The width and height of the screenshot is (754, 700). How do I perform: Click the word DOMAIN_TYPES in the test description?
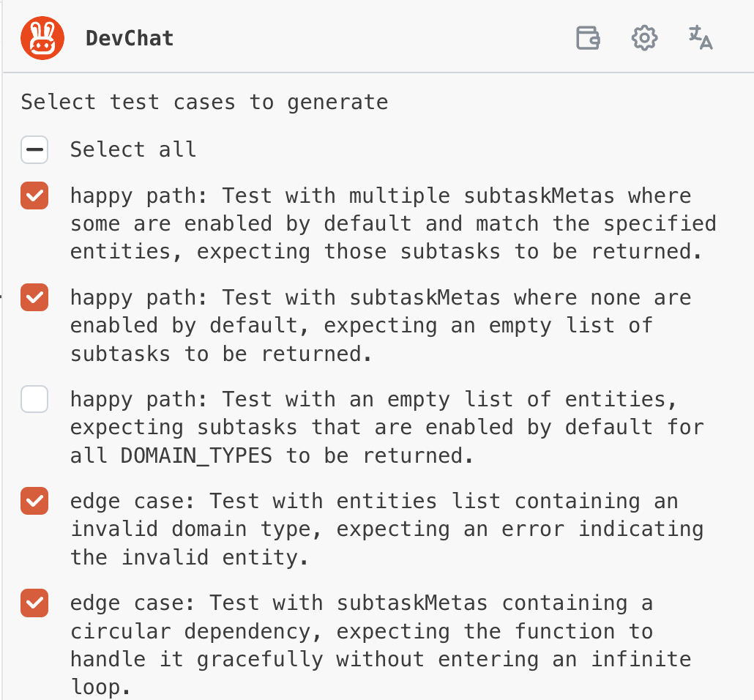[x=196, y=455]
